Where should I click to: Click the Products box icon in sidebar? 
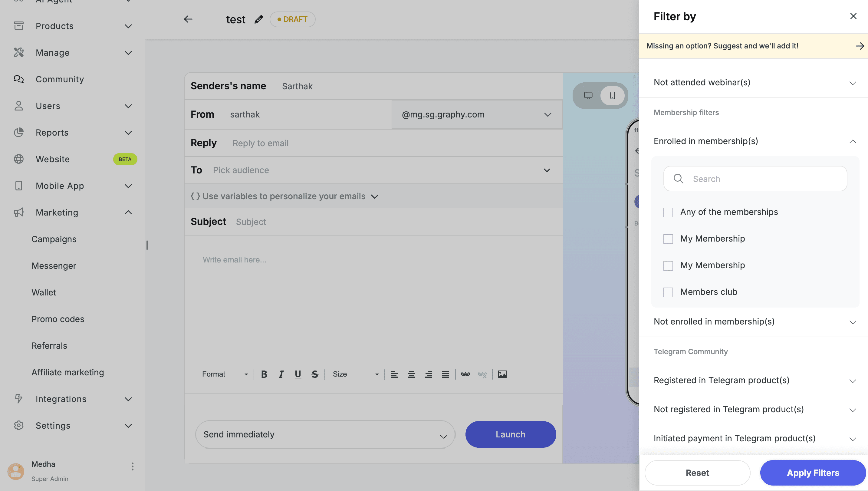[x=18, y=26]
